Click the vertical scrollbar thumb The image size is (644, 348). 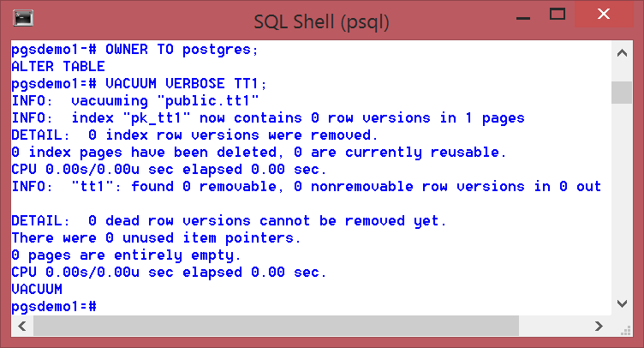click(622, 91)
